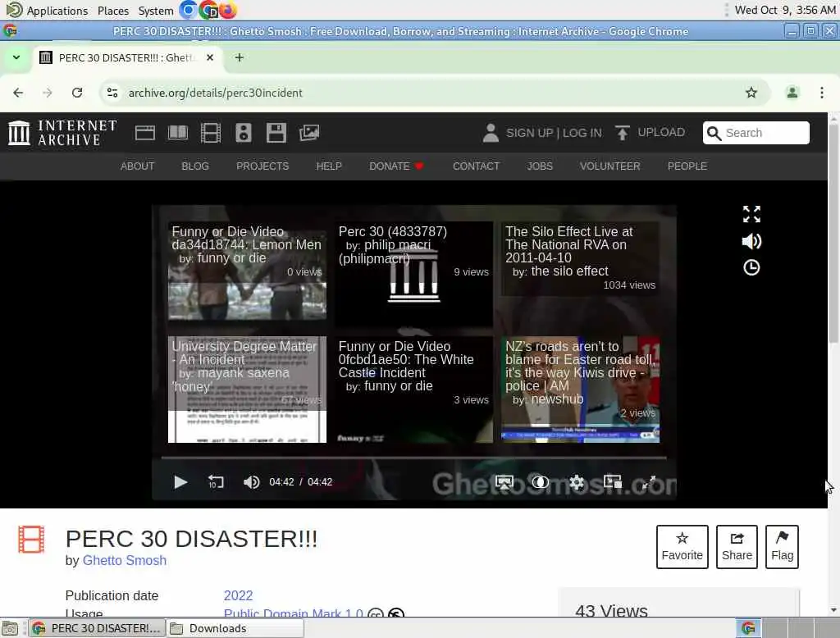840x638 pixels.
Task: Click the video seek progress bar
Action: point(414,458)
